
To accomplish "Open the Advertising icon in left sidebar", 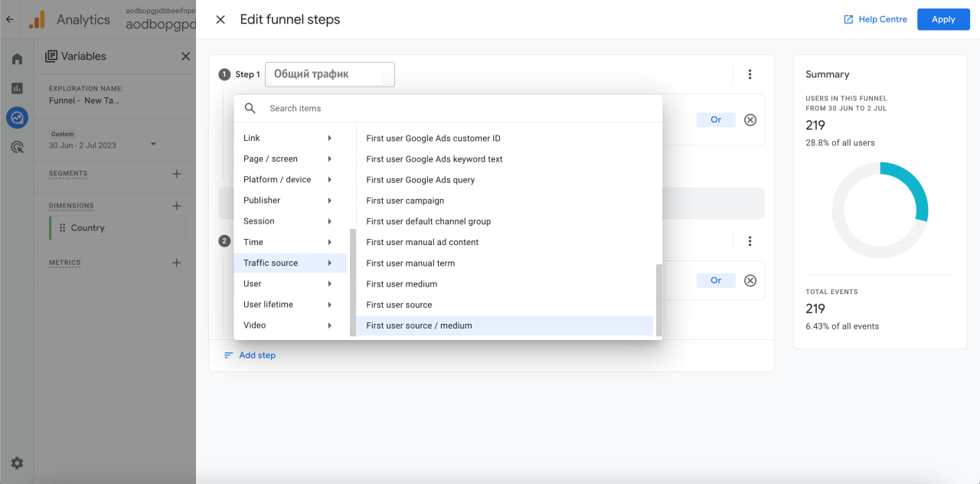I will pos(17,147).
